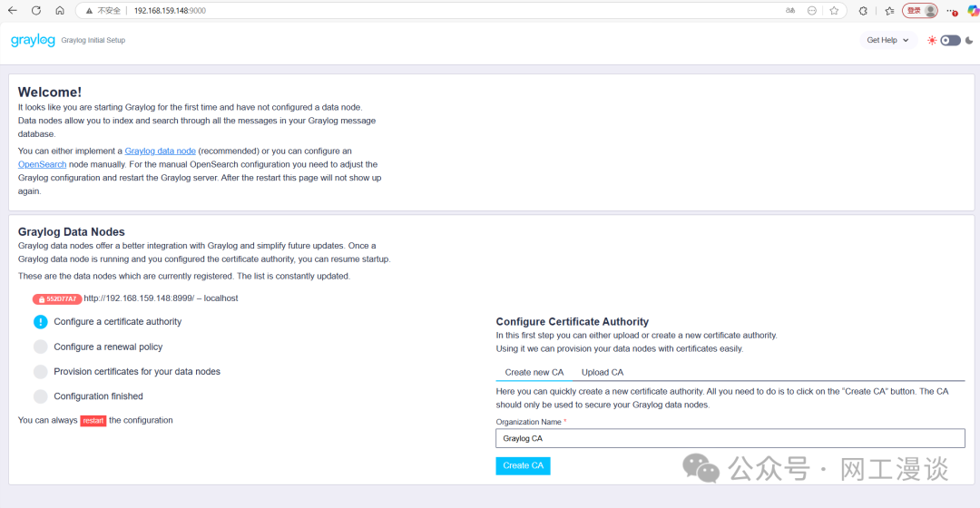This screenshot has height=508, width=980.
Task: Add page to favorites with star icon
Action: click(x=834, y=11)
